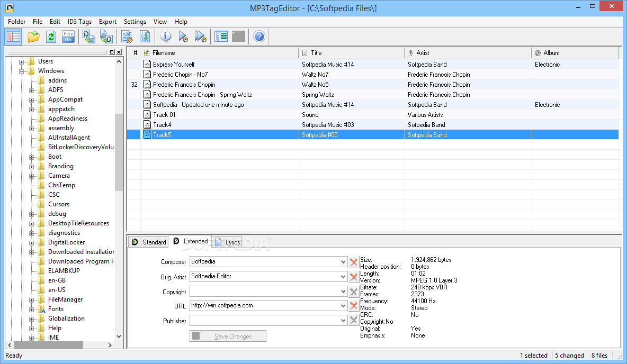Image resolution: width=627 pixels, height=364 pixels.
Task: Open the View menu
Action: (x=160, y=22)
